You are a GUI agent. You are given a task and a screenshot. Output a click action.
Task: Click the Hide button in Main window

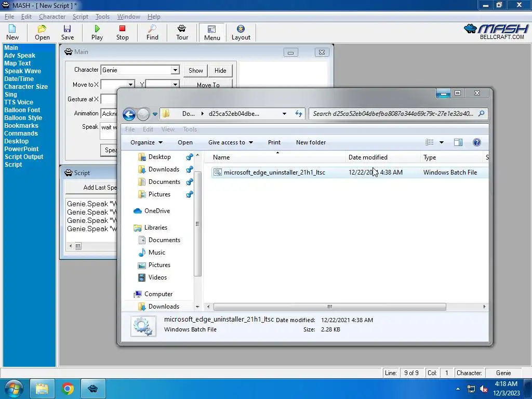coord(220,71)
